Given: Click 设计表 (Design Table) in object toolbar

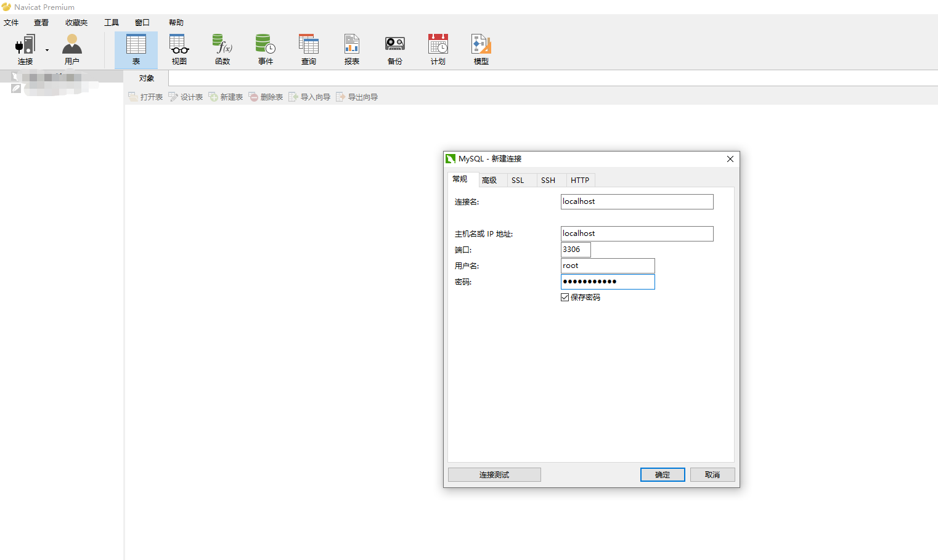Looking at the screenshot, I should click(x=186, y=97).
